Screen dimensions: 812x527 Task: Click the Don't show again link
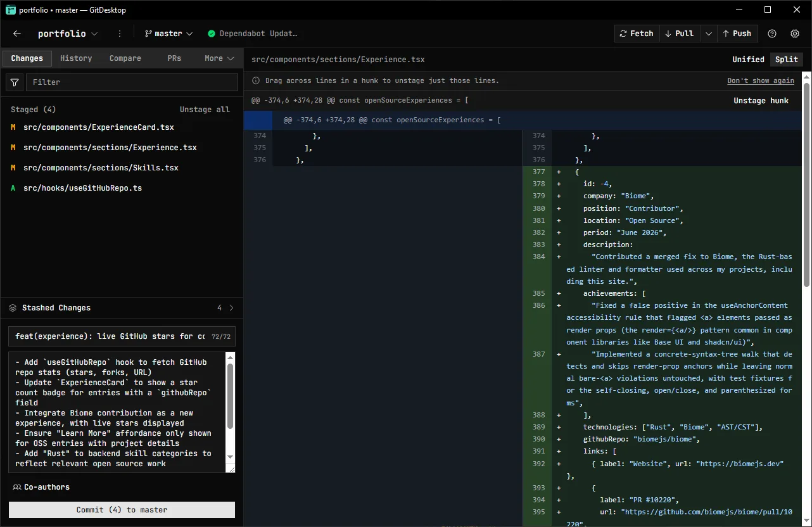click(x=761, y=81)
